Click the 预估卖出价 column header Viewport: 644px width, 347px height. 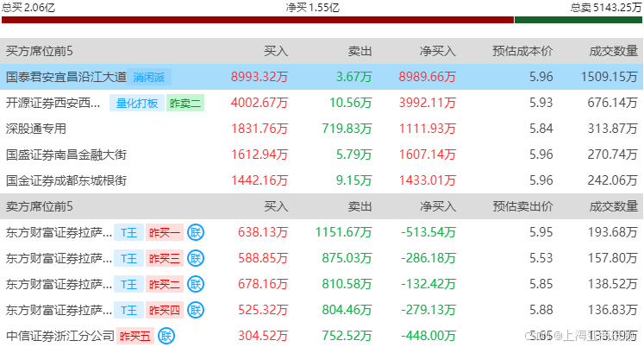tap(522, 206)
